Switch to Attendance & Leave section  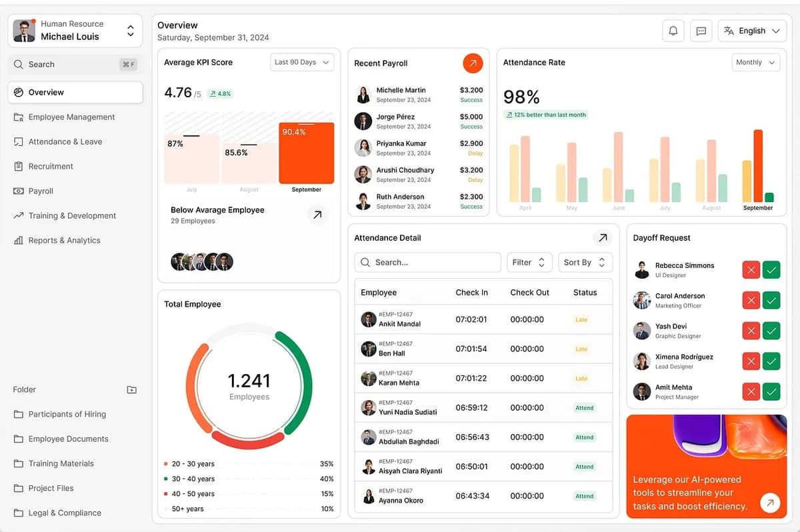pyautogui.click(x=67, y=141)
